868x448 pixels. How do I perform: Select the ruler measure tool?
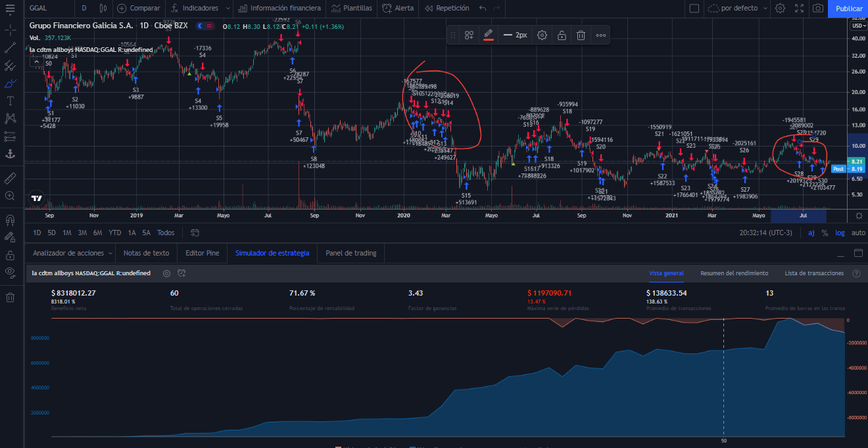(x=11, y=178)
